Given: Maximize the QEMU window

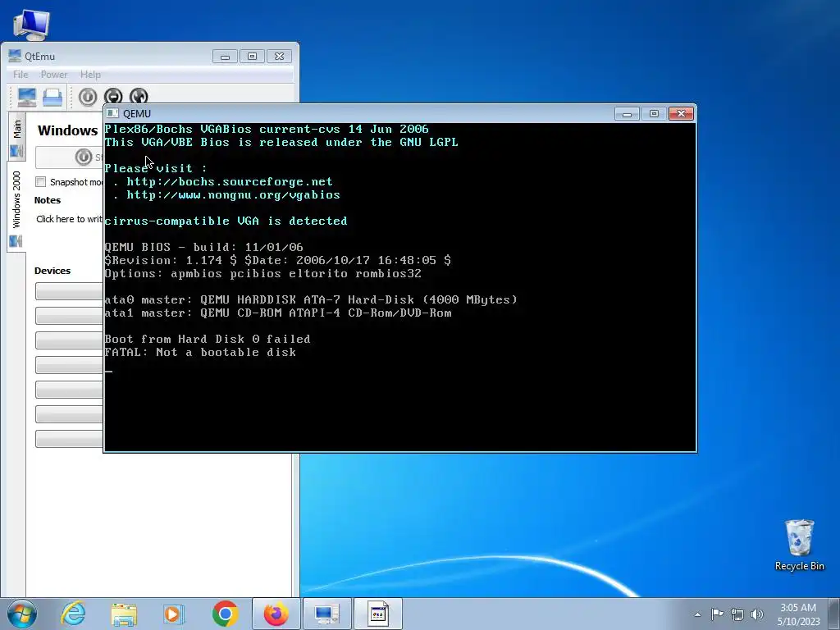Looking at the screenshot, I should [654, 113].
